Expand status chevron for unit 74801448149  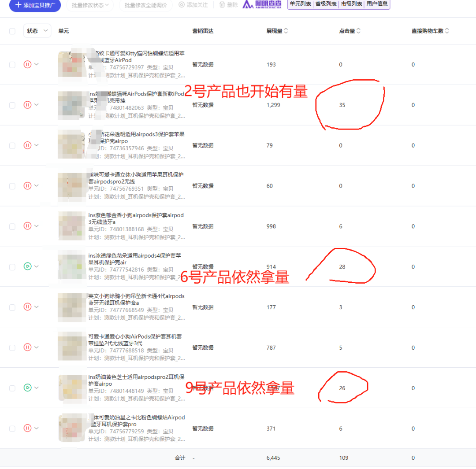37,388
